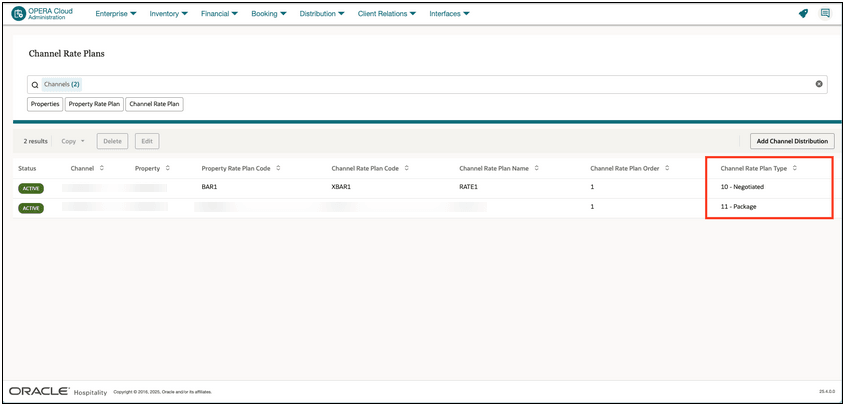This screenshot has height=406, width=845.
Task: Open the Enterprise menu
Action: coord(116,14)
